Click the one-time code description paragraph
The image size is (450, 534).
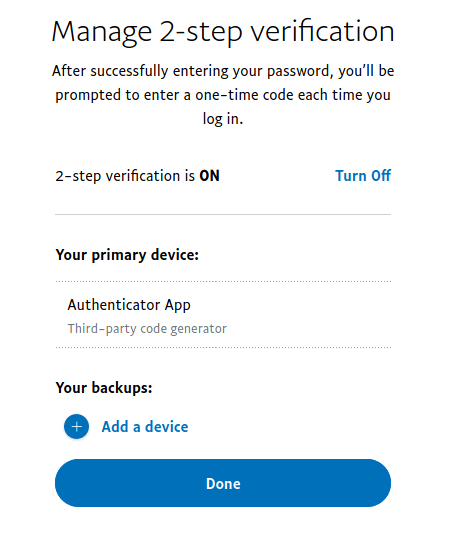(x=223, y=95)
